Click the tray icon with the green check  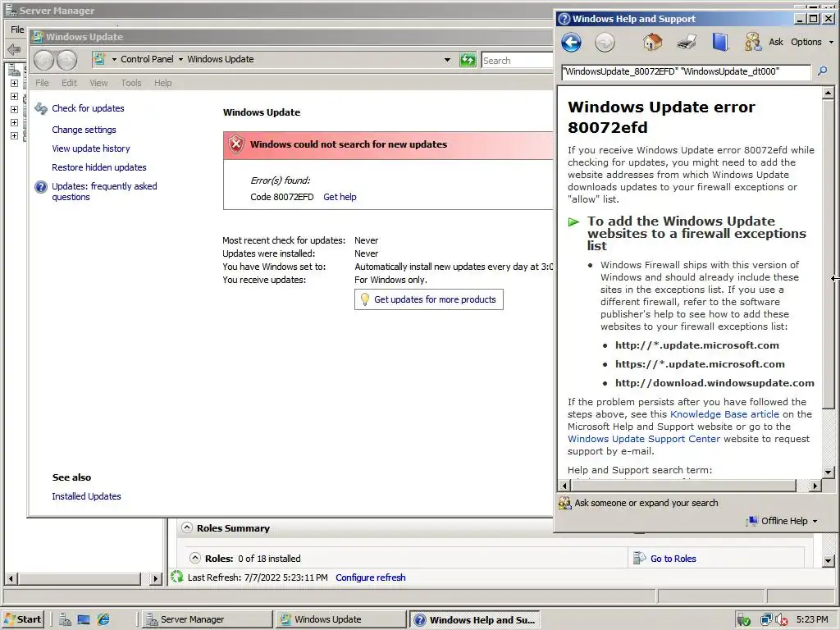(x=743, y=620)
